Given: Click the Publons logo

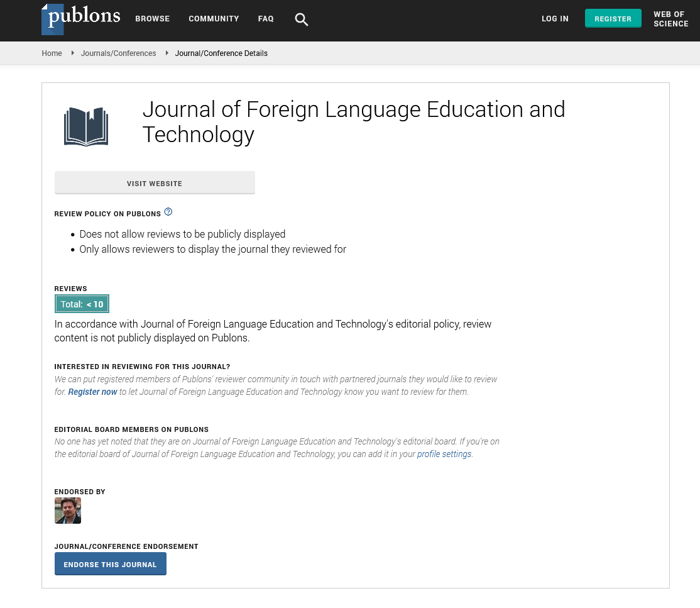Looking at the screenshot, I should tap(80, 18).
